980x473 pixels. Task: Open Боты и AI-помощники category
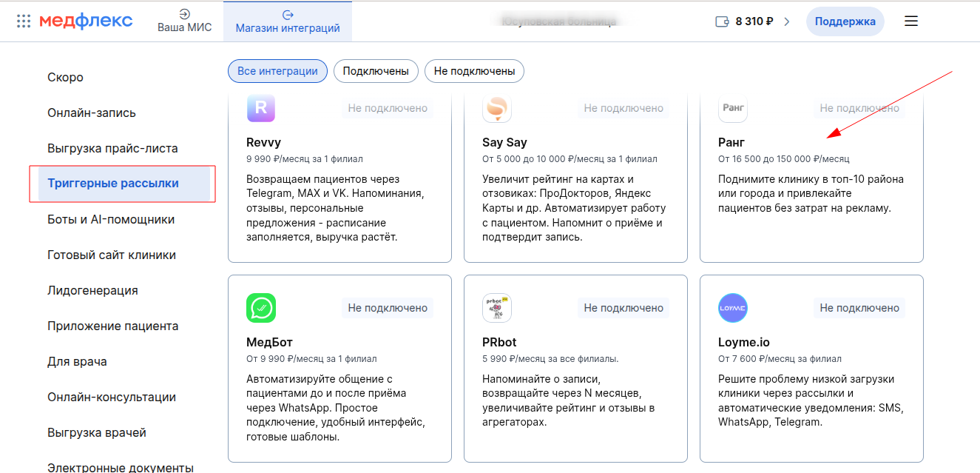(111, 219)
